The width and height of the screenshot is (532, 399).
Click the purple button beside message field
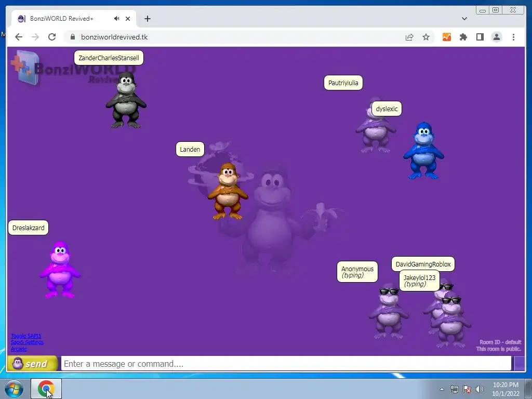point(519,364)
